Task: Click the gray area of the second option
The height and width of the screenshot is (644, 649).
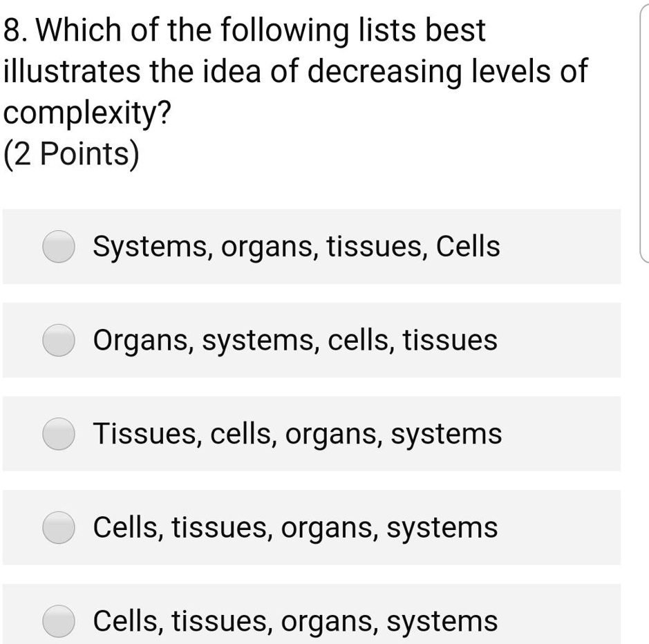Action: 553,340
